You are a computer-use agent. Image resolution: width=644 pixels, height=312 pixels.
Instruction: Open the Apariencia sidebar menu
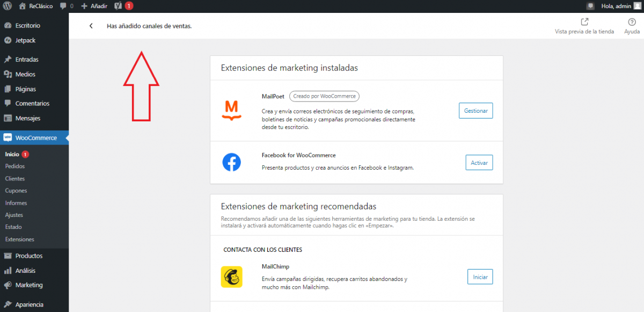pyautogui.click(x=30, y=304)
